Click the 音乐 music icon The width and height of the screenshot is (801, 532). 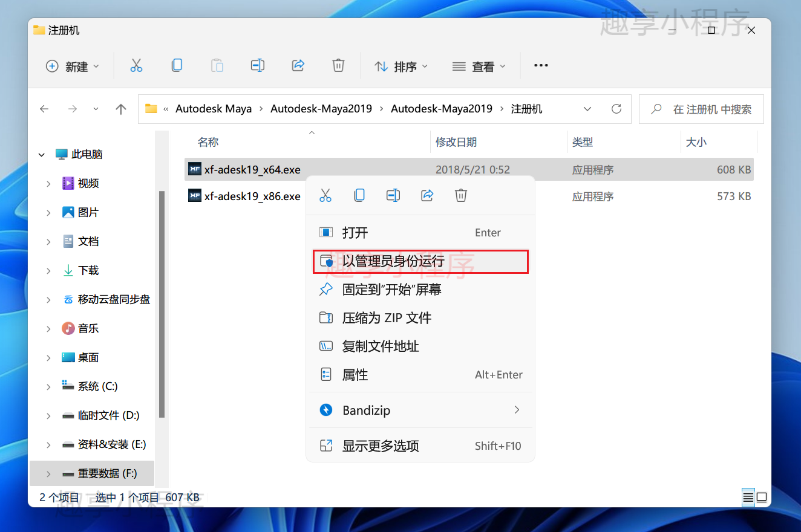[x=68, y=328]
